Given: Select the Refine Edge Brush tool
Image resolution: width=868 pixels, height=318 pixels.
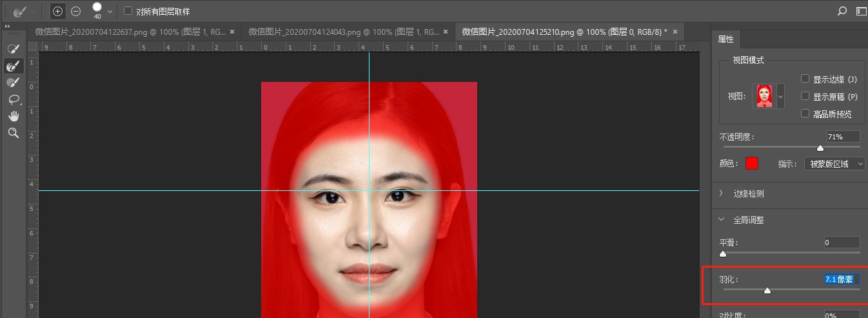Looking at the screenshot, I should pos(13,66).
